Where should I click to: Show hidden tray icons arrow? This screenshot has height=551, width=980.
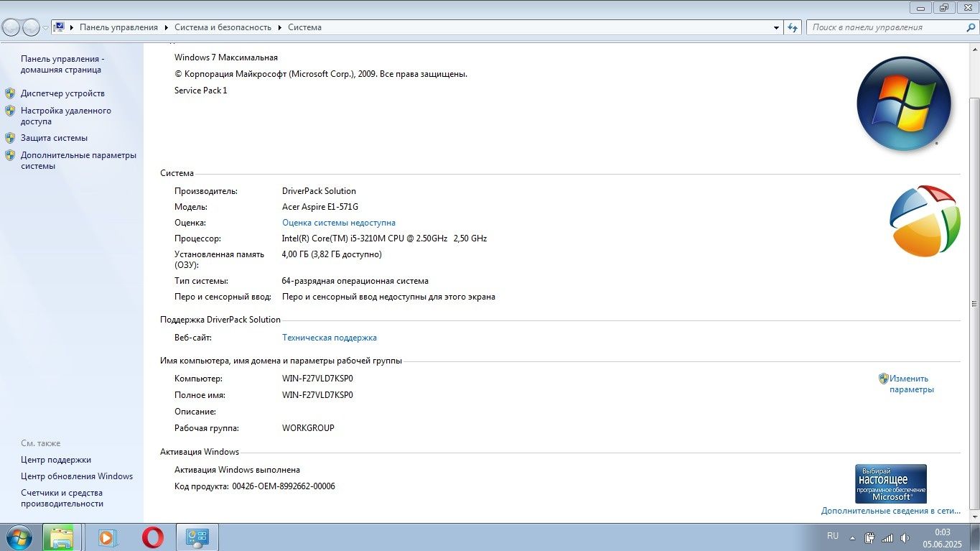852,537
